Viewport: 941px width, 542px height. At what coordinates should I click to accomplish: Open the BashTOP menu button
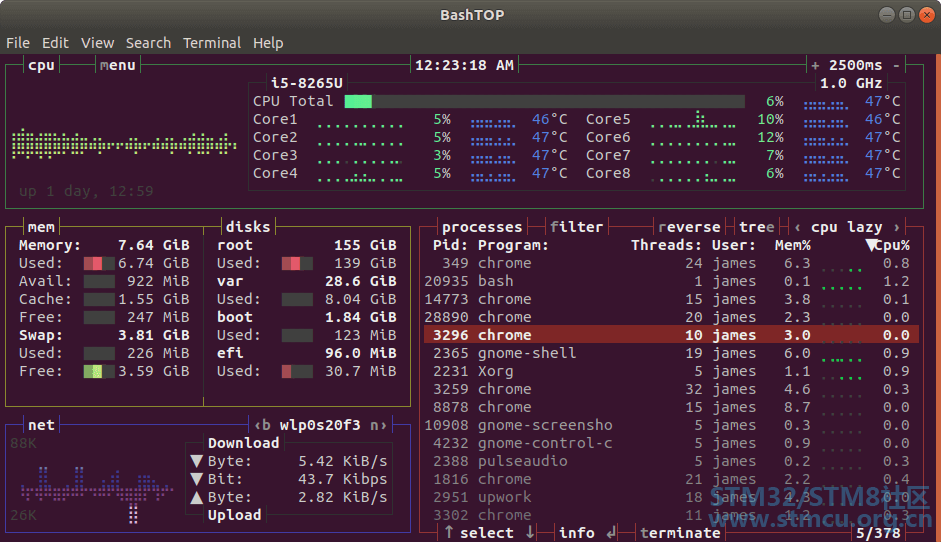tap(118, 65)
